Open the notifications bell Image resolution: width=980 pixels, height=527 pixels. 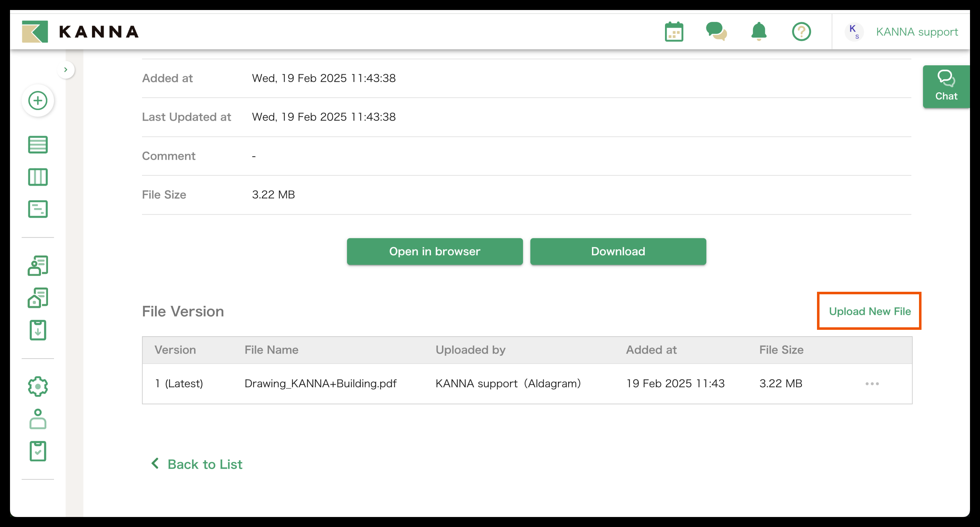pyautogui.click(x=758, y=32)
